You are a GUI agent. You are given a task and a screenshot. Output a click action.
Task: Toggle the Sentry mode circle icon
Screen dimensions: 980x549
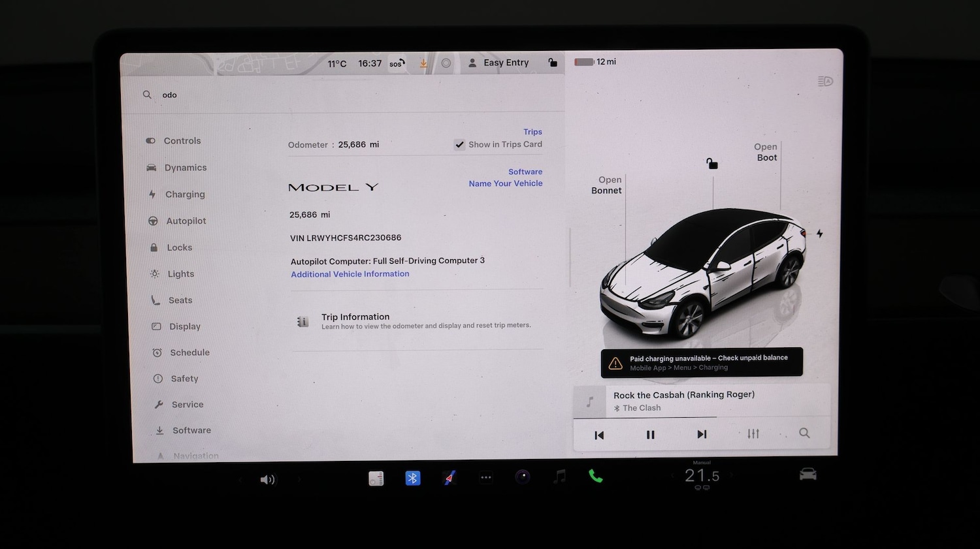click(x=446, y=63)
